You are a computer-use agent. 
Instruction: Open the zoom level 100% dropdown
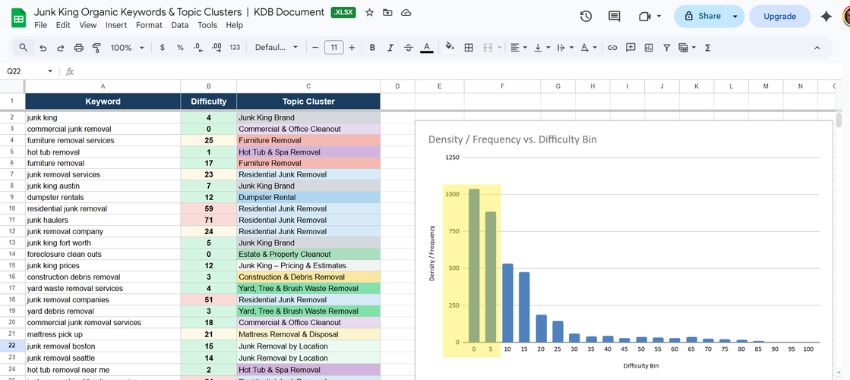pyautogui.click(x=127, y=48)
